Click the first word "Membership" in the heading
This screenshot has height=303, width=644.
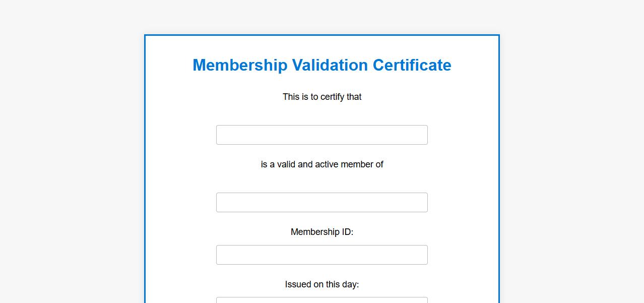pos(240,65)
